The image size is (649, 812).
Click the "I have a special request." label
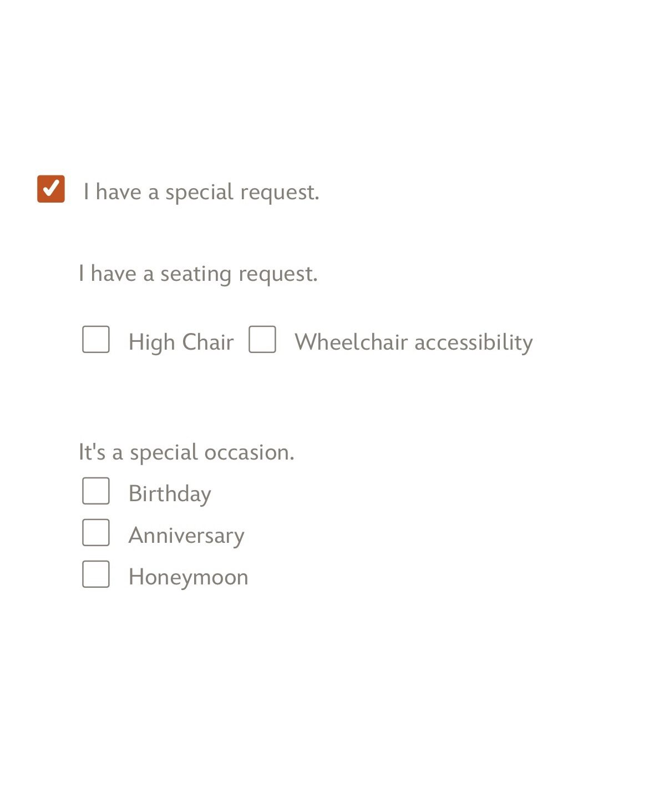[201, 192]
